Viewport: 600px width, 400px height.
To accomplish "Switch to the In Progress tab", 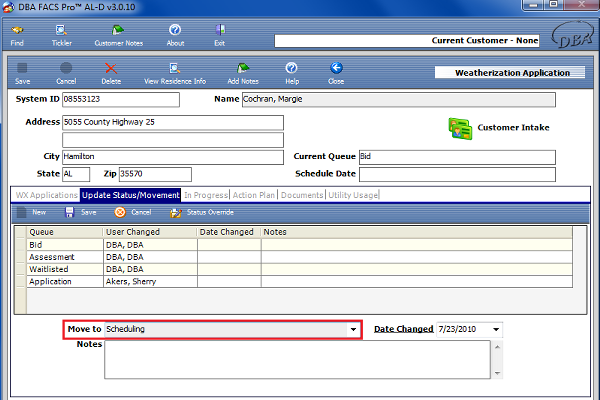I will coord(206,195).
